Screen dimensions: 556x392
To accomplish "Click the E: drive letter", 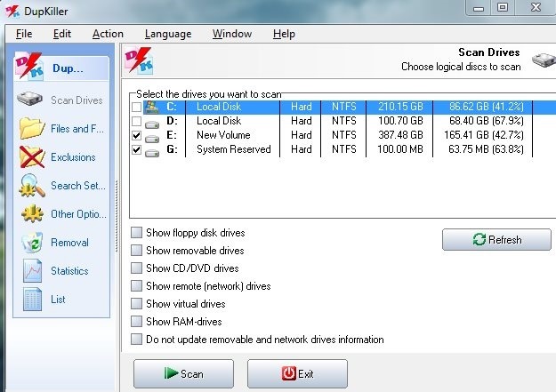I will tap(172, 135).
